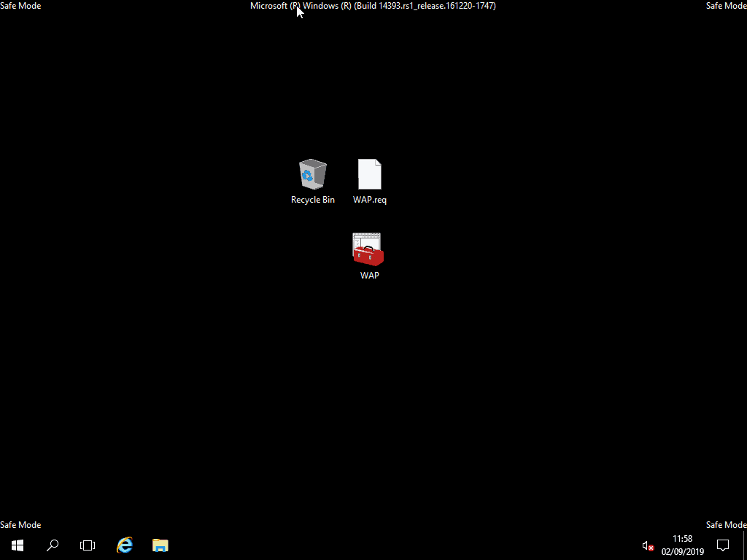747x560 pixels.
Task: Open File Explorer from the taskbar
Action: point(160,545)
